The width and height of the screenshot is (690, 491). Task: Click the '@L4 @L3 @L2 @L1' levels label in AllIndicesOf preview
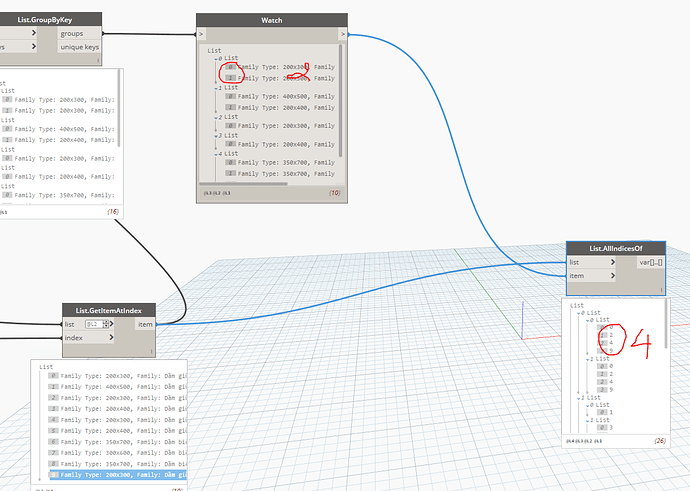coord(584,441)
